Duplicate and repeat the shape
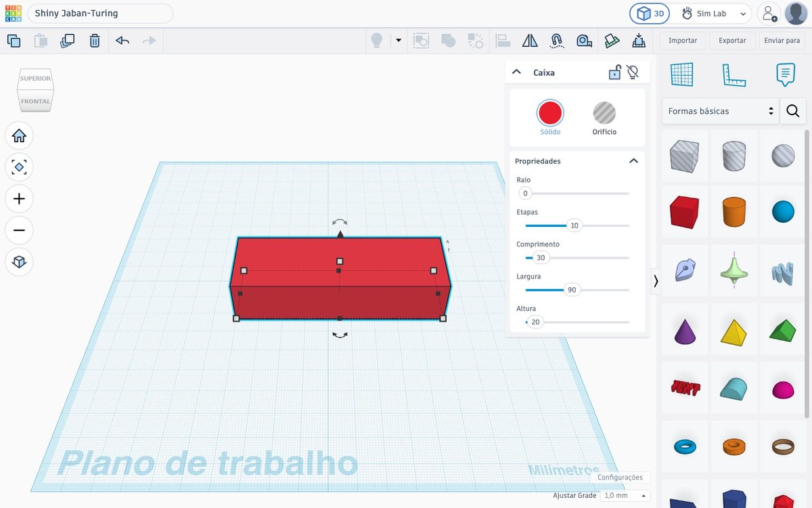This screenshot has height=508, width=812. 67,41
